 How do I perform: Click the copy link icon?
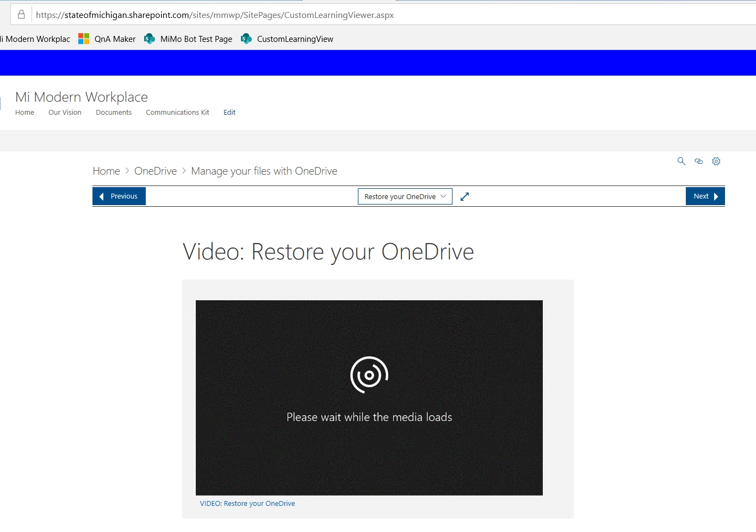[x=699, y=161]
